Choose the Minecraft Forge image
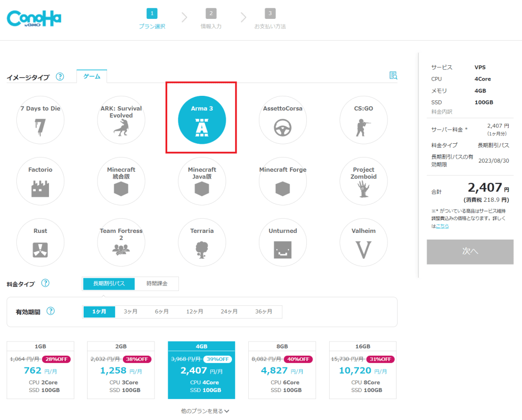The image size is (522, 420). [282, 181]
